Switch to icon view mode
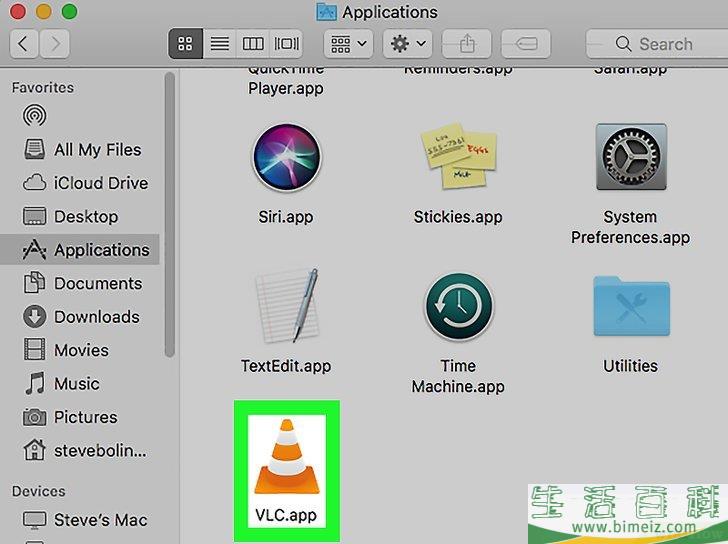 point(185,44)
